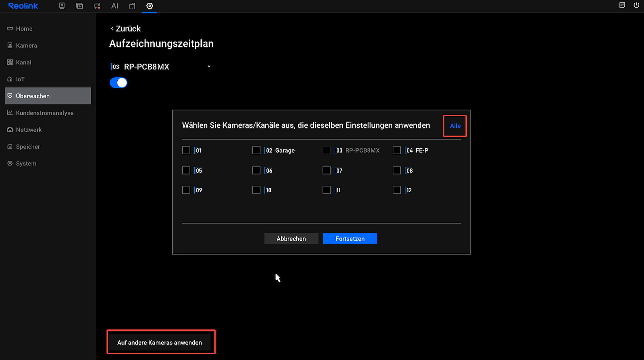Viewport: 644px width, 360px height.
Task: Select all channels with Alle
Action: point(455,126)
